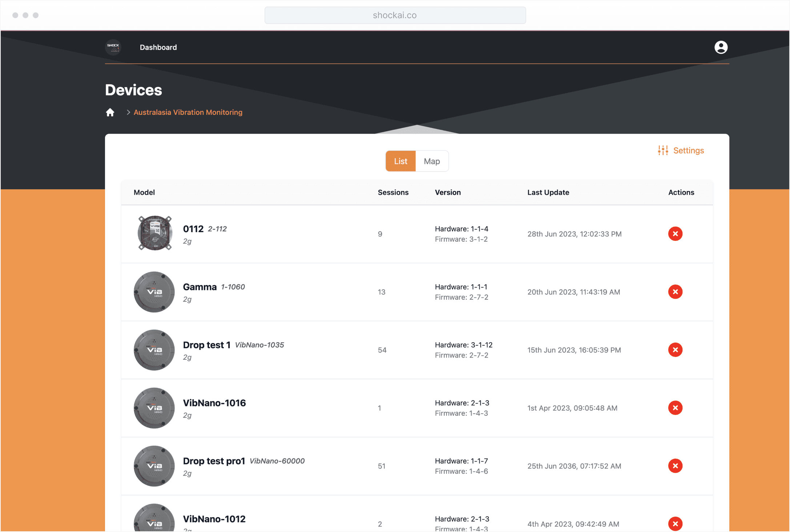
Task: Click Hardware: 1-1-7 version text
Action: (x=461, y=461)
